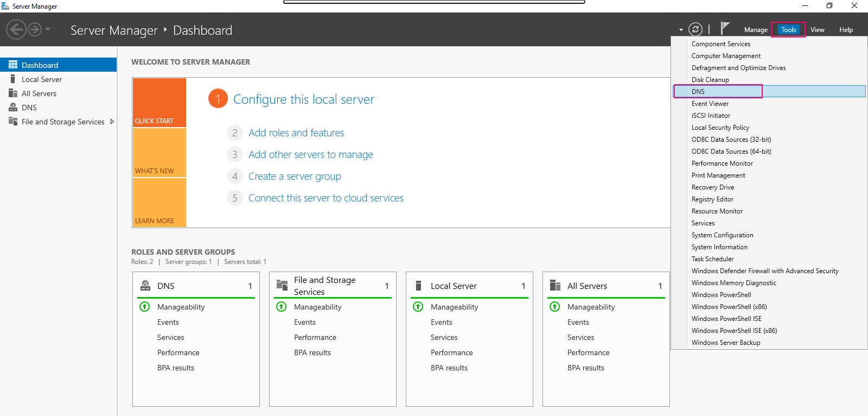Open BPA results in DNS tile
Image resolution: width=868 pixels, height=416 pixels.
pyautogui.click(x=176, y=368)
